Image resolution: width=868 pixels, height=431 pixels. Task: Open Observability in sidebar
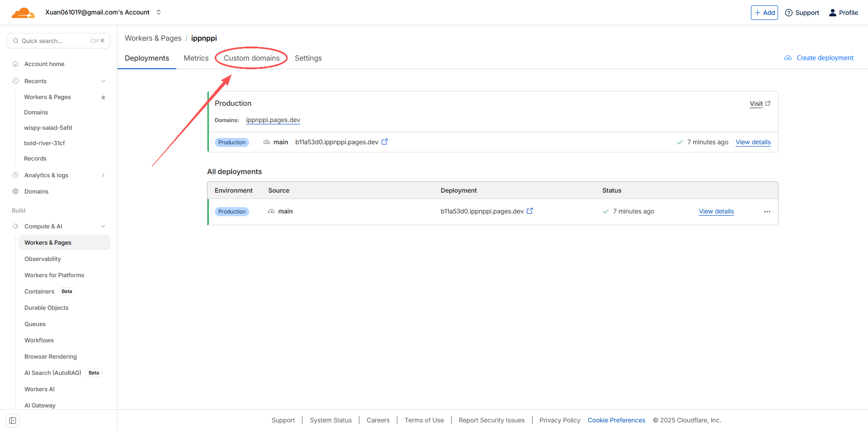(42, 259)
